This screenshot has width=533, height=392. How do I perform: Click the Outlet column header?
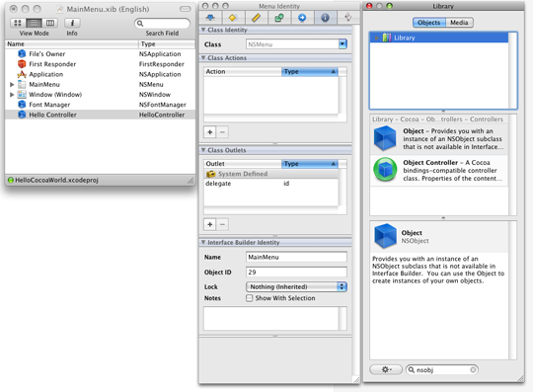click(243, 164)
